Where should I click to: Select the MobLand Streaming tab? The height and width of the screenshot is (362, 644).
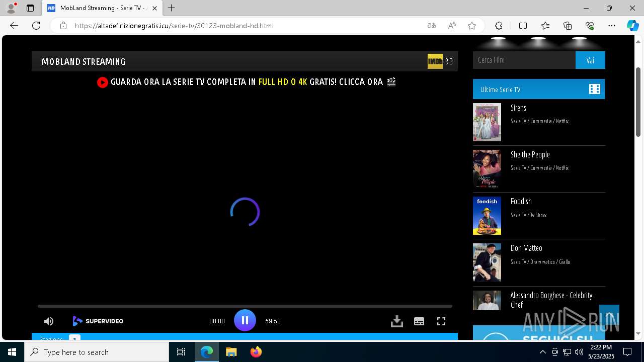click(x=103, y=8)
